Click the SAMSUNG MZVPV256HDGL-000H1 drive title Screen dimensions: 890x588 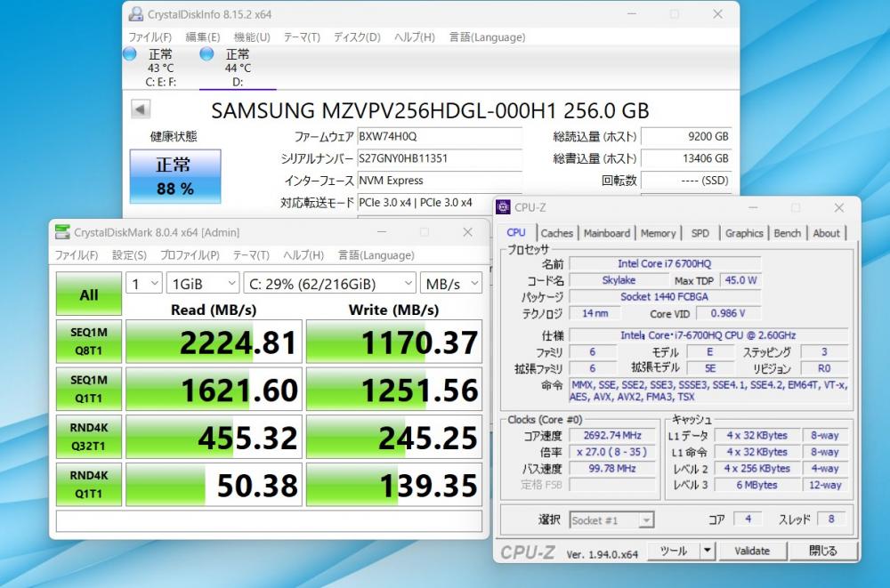coord(430,110)
